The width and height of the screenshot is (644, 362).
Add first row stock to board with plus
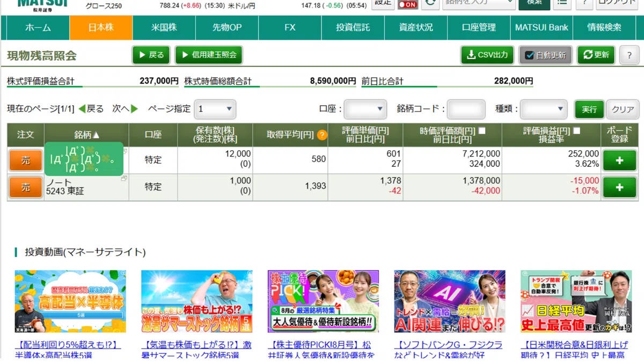pyautogui.click(x=619, y=160)
